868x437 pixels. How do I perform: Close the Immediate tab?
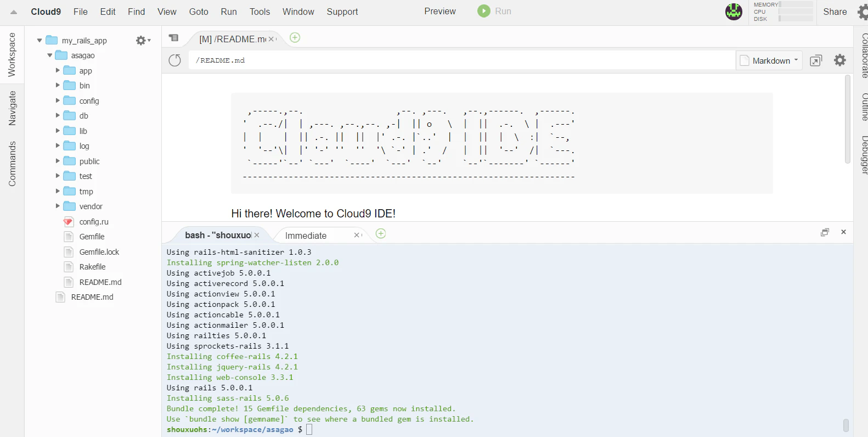tap(357, 235)
